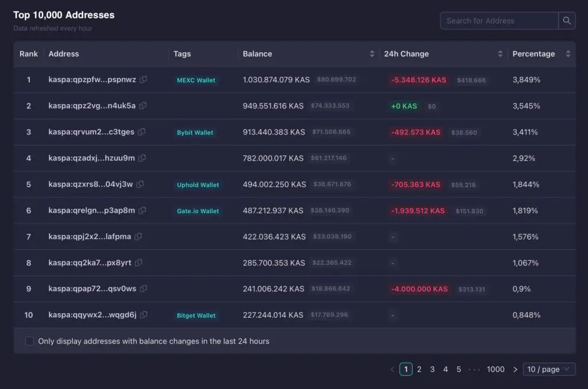Click the red -5.348.126 KAS change badge
Viewport: 588px width, 389px height.
(x=419, y=80)
